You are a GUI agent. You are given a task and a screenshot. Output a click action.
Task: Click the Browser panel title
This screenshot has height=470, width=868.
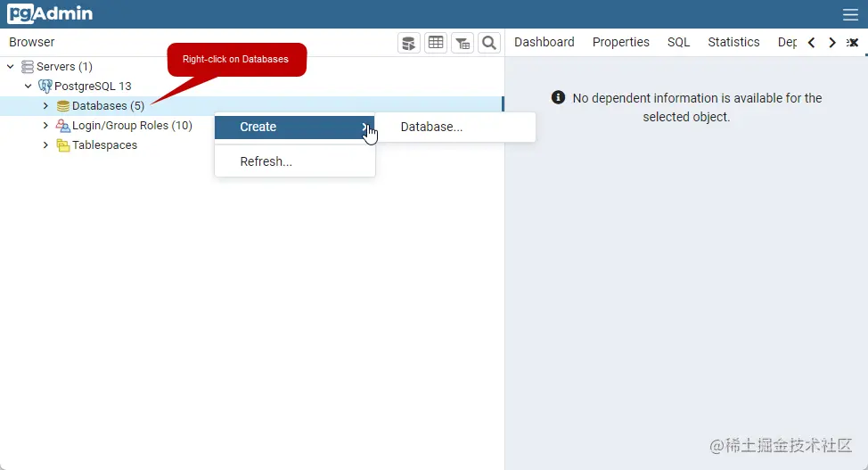click(x=31, y=42)
